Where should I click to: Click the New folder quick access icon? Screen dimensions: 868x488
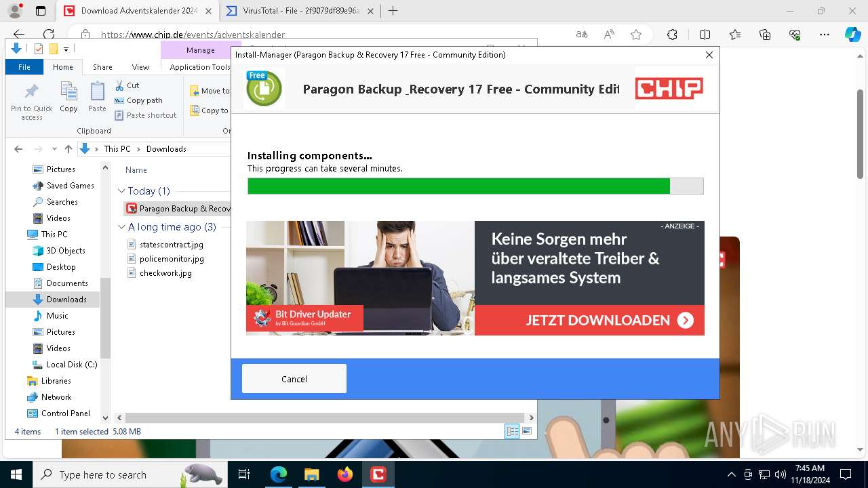point(54,49)
